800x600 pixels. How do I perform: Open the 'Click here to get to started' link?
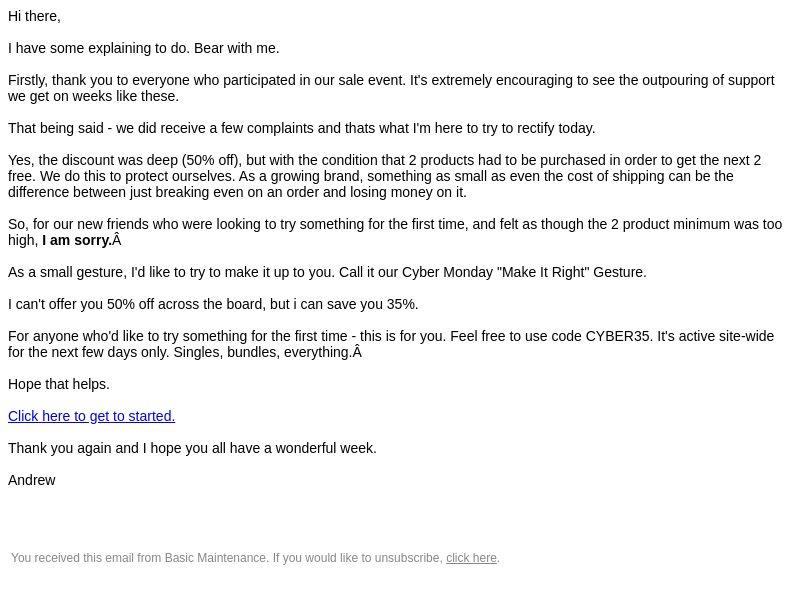(x=91, y=416)
